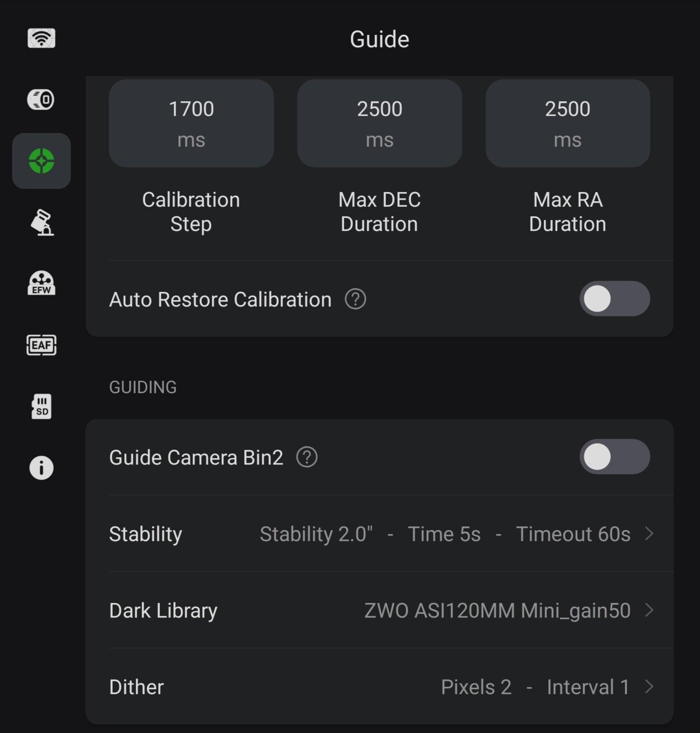Open the Dither row label
Viewport: 700px width, 733px height.
click(x=137, y=687)
